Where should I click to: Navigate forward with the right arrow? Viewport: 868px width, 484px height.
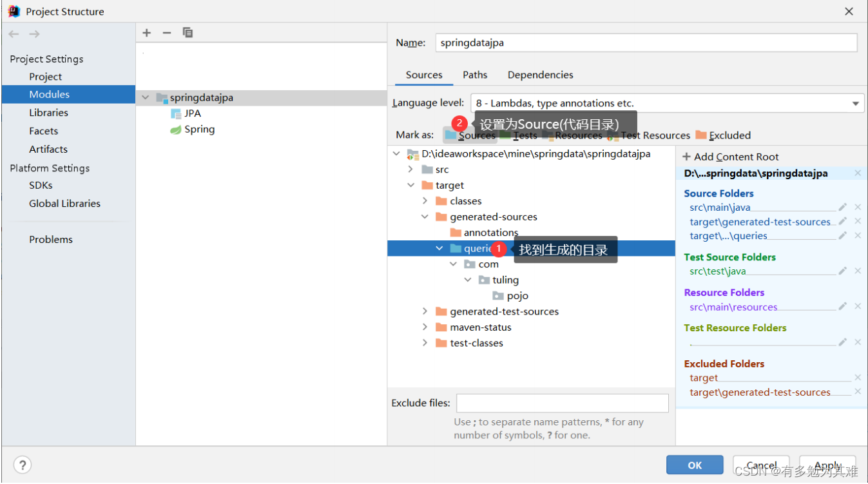pyautogui.click(x=34, y=34)
